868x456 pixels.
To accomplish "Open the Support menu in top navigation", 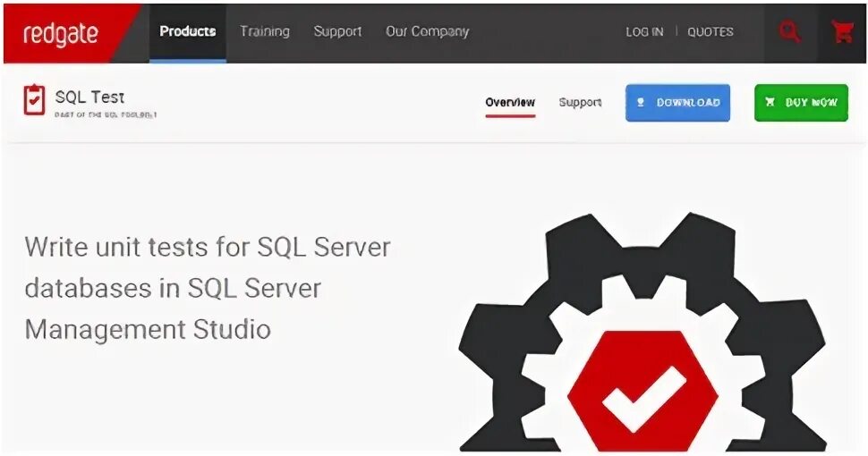I will 337,31.
